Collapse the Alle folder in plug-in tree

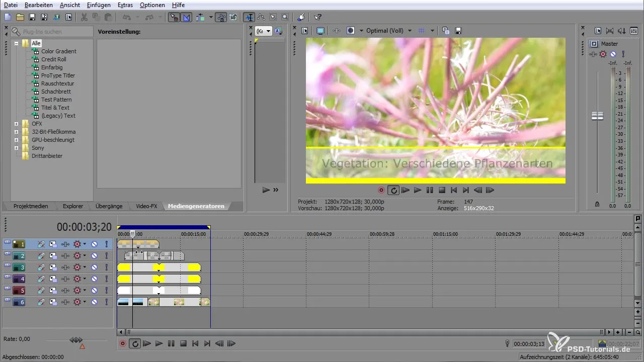pos(17,43)
